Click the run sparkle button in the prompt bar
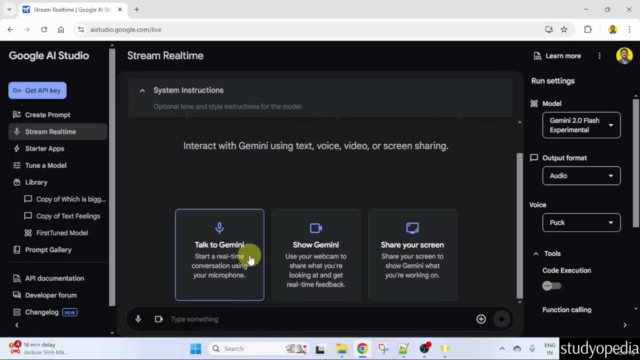This screenshot has width=640, height=360. tap(502, 319)
